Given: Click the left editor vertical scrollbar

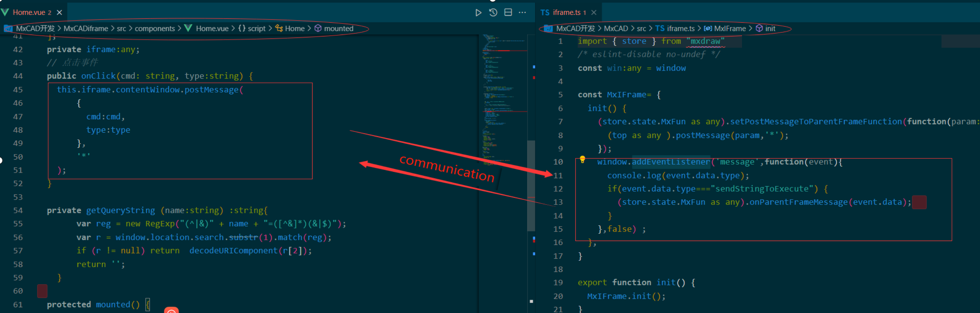Looking at the screenshot, I should [x=531, y=186].
